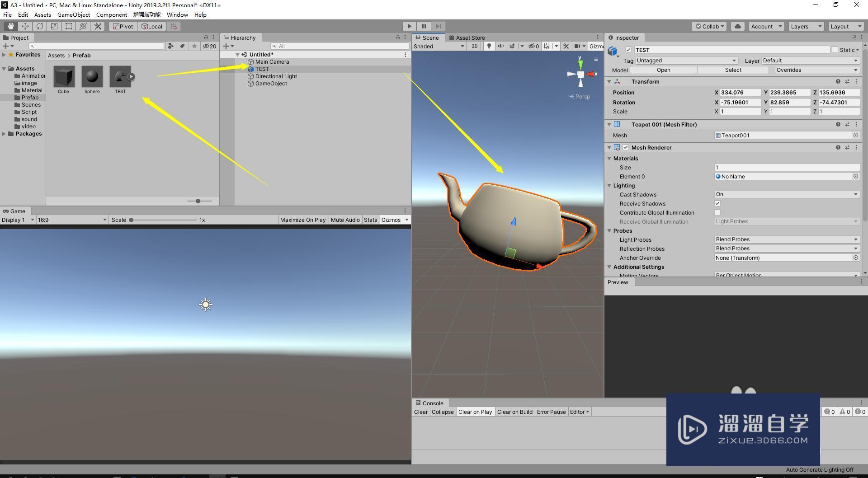
Task: Switch to the Asset Store tab
Action: (x=470, y=37)
